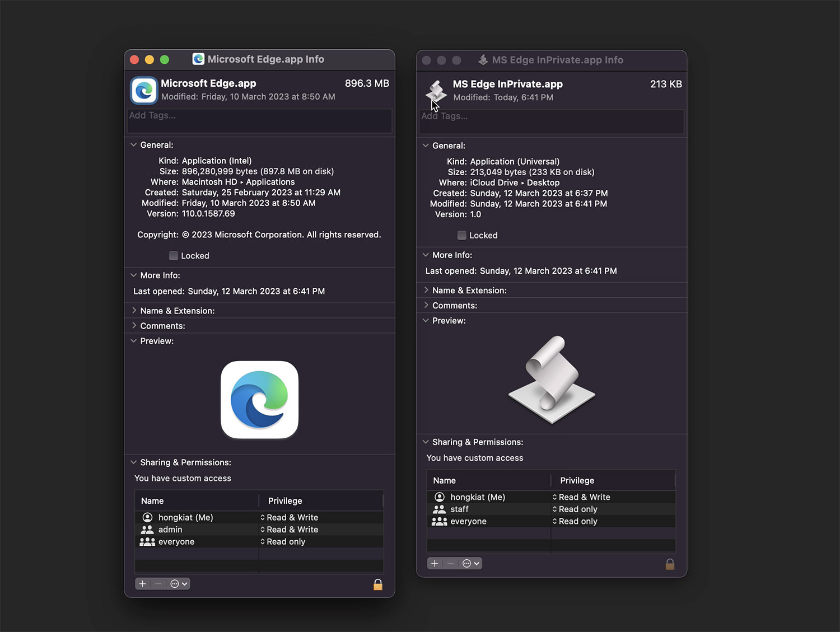Click the large Edge logo preview image
840x632 pixels.
tap(259, 400)
